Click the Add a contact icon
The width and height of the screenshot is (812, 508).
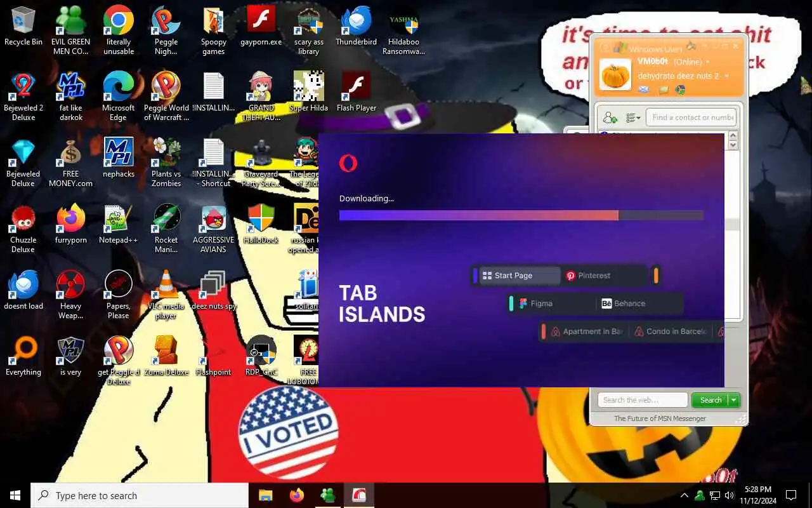click(610, 117)
